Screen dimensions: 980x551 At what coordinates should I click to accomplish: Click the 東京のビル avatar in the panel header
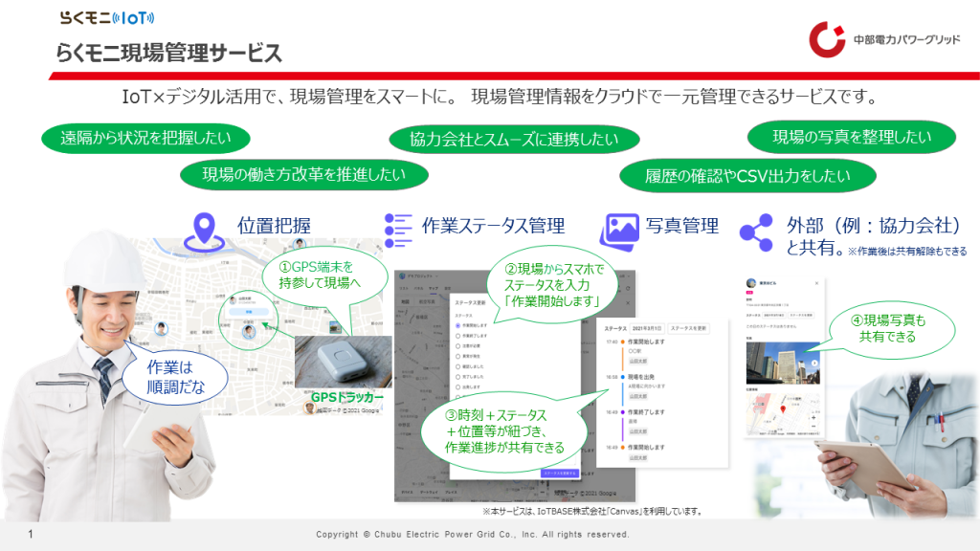coord(751,283)
